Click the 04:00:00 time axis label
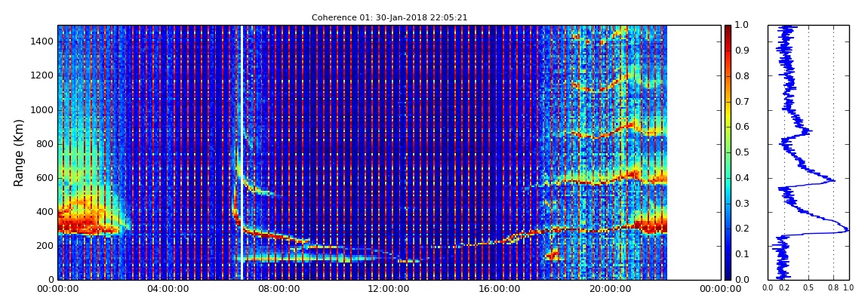 pos(167,288)
